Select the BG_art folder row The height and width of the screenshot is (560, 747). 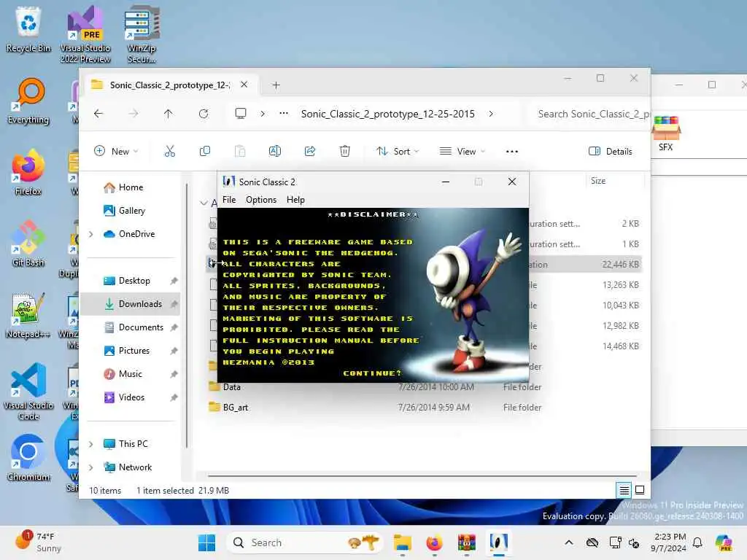[x=424, y=408]
